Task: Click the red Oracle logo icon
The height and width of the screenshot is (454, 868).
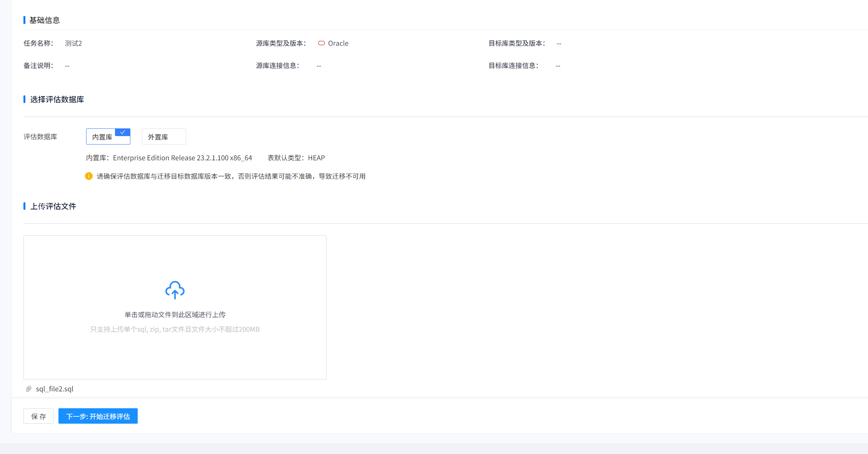Action: coord(322,43)
